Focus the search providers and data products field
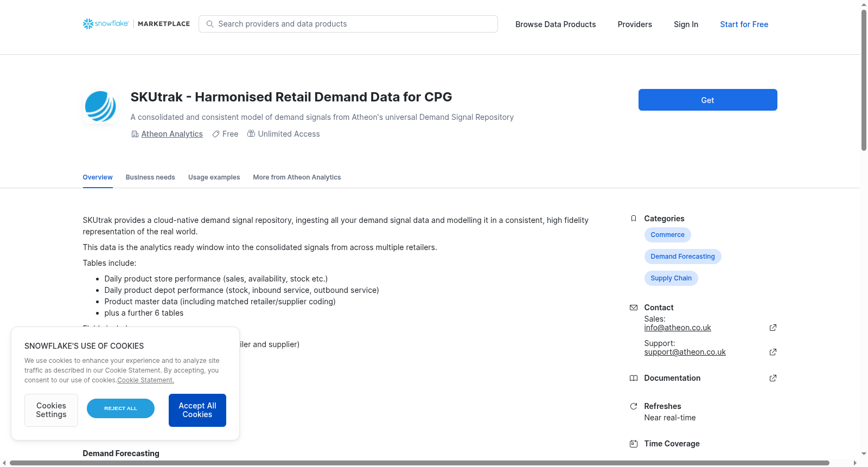This screenshot has height=467, width=868. [x=348, y=24]
